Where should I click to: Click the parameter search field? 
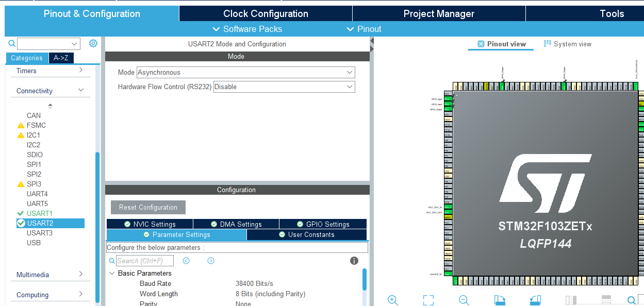click(x=144, y=261)
